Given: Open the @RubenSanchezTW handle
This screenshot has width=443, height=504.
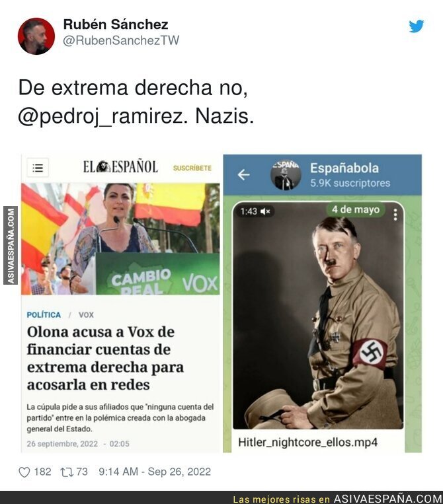Looking at the screenshot, I should [x=121, y=40].
